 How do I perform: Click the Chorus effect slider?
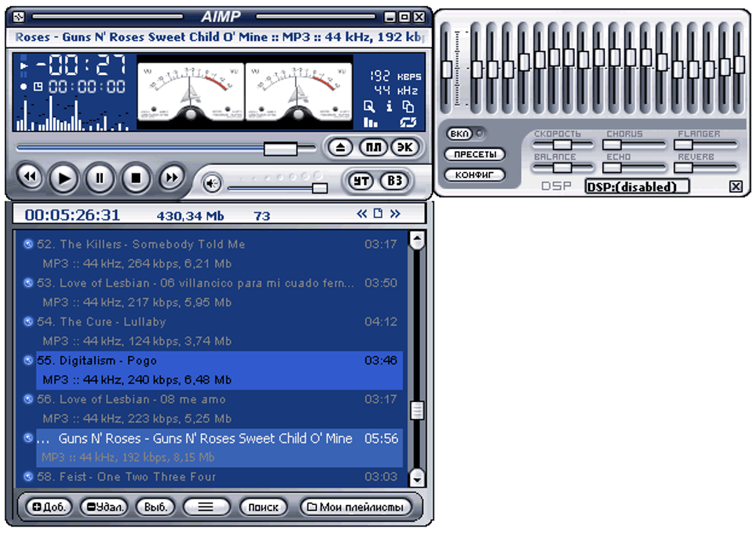click(634, 144)
